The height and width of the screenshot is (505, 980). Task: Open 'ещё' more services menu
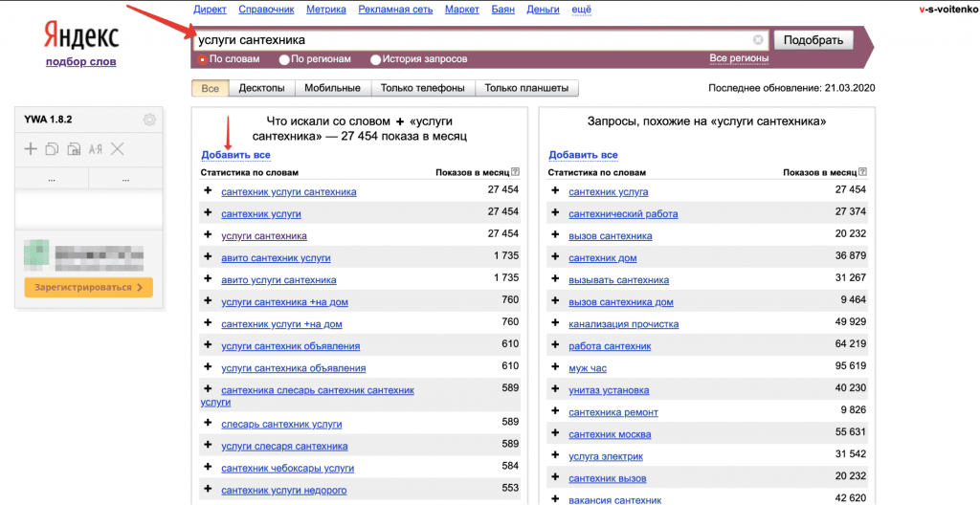coord(581,10)
